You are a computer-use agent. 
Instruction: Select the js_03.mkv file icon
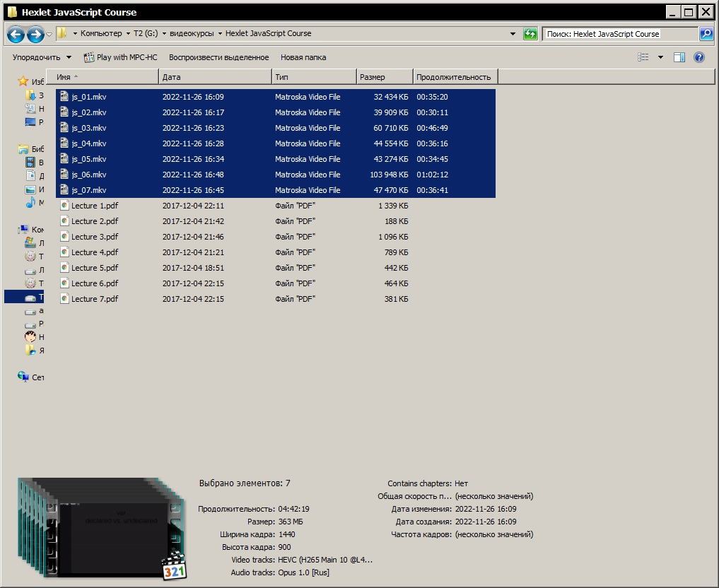tap(64, 127)
